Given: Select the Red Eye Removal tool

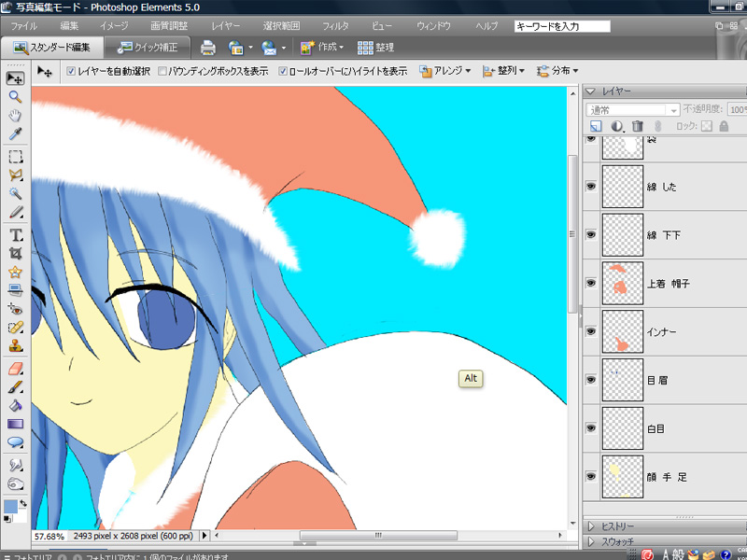Looking at the screenshot, I should [x=15, y=310].
